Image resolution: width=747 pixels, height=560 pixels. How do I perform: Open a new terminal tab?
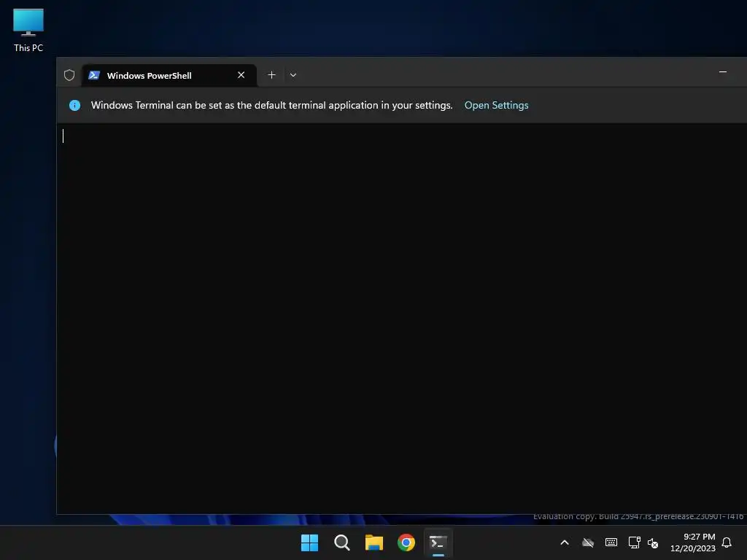pos(271,75)
